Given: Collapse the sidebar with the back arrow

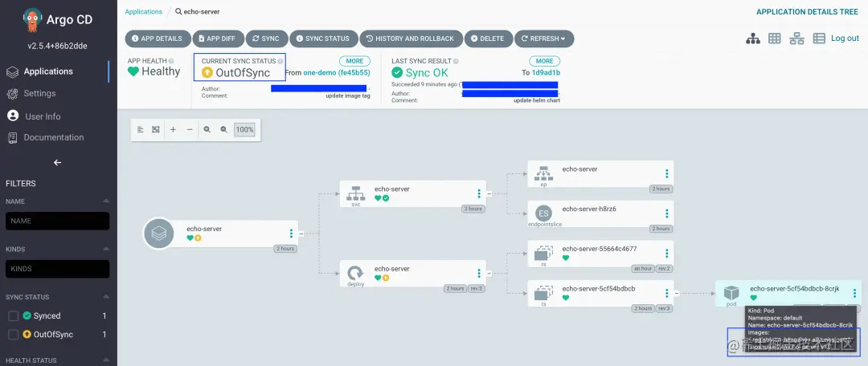Looking at the screenshot, I should tap(57, 163).
